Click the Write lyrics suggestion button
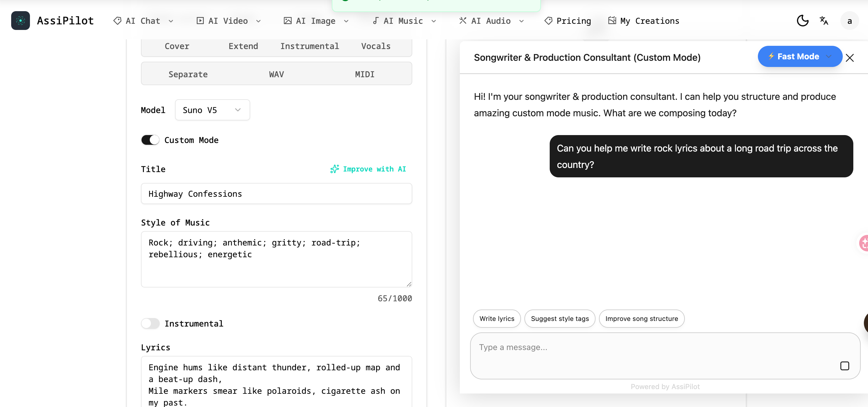Screen dimensions: 868x407 497,318
